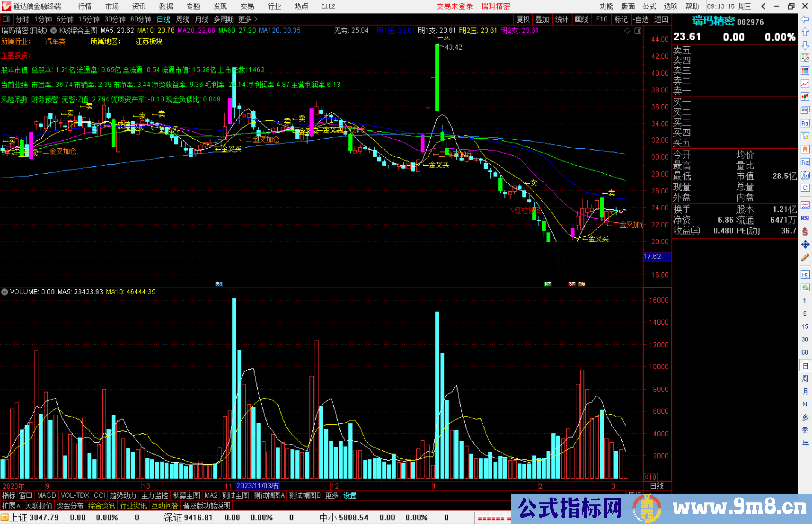Click the back arrow icon in right sidebar
Viewport: 812px width, 524px height.
pyautogui.click(x=805, y=19)
